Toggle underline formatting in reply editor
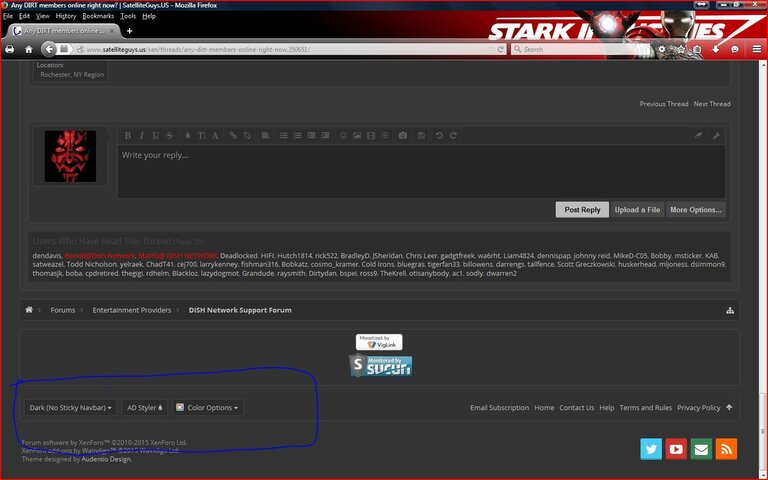The image size is (768, 480). pyautogui.click(x=155, y=136)
